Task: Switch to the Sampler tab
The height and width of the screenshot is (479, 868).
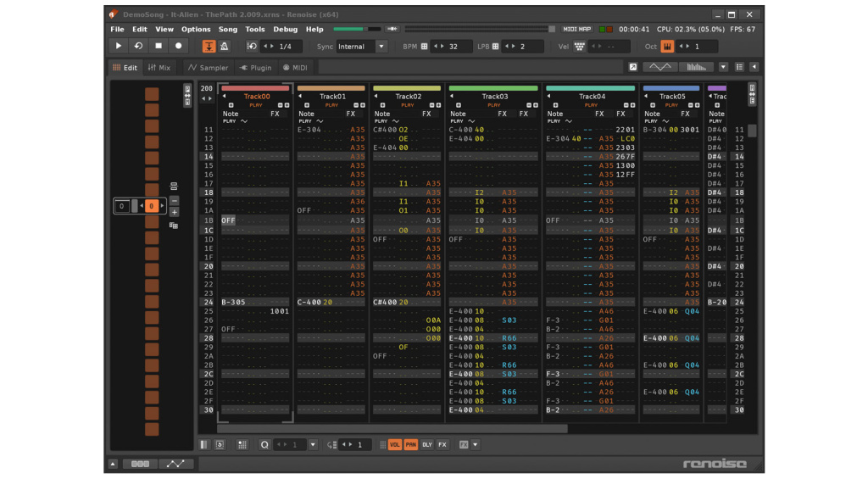Action: tap(209, 68)
